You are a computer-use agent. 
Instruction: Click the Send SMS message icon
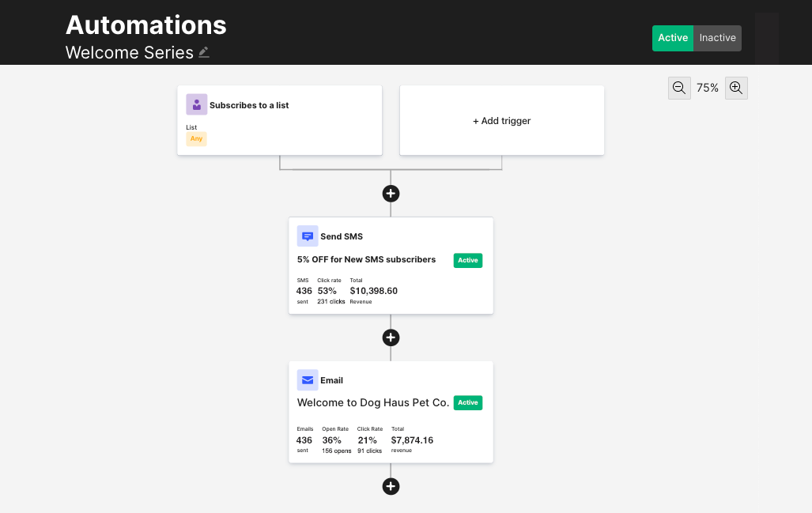(x=308, y=236)
